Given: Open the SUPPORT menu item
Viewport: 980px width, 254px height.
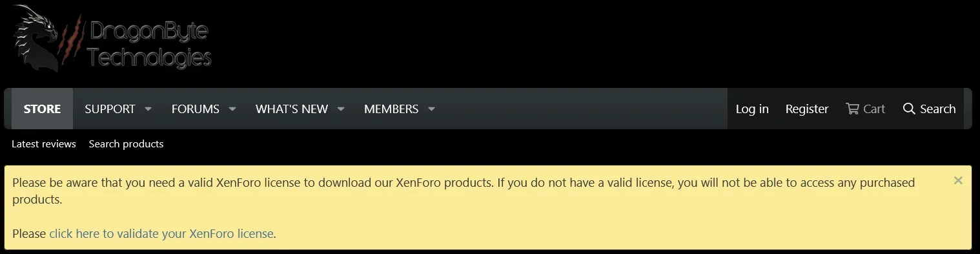Looking at the screenshot, I should tap(110, 109).
